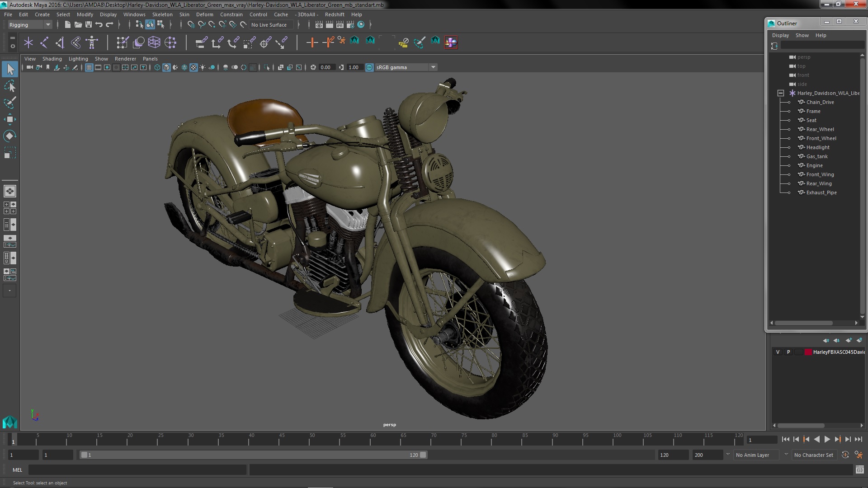Image resolution: width=868 pixels, height=488 pixels.
Task: Click the Create Joints shelf icon
Action: pos(44,42)
